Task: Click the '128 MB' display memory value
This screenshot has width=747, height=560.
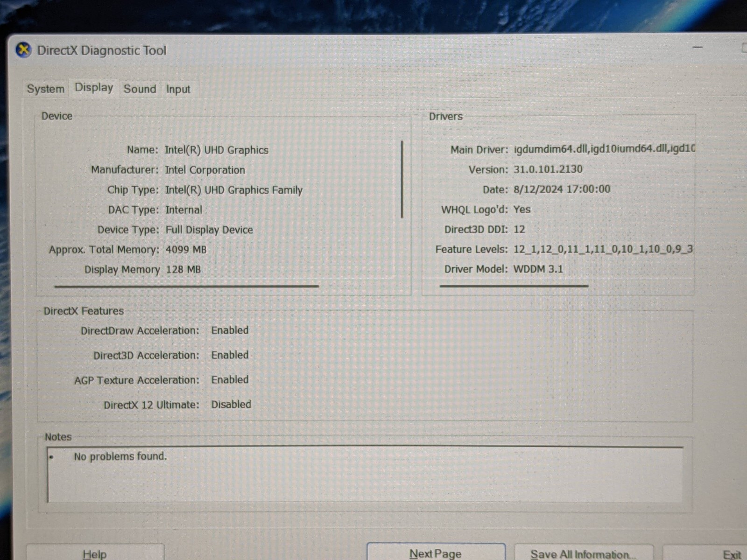Action: pyautogui.click(x=183, y=269)
